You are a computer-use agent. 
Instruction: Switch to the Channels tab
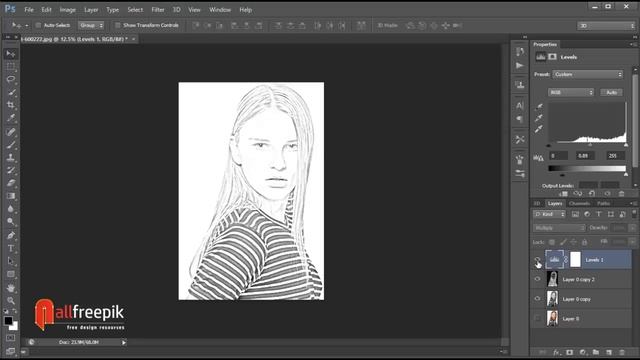[579, 203]
